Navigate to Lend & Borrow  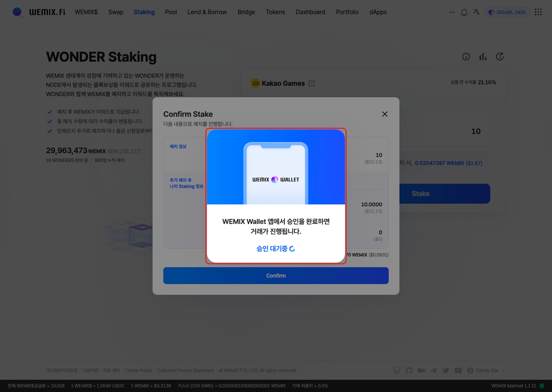pyautogui.click(x=207, y=12)
